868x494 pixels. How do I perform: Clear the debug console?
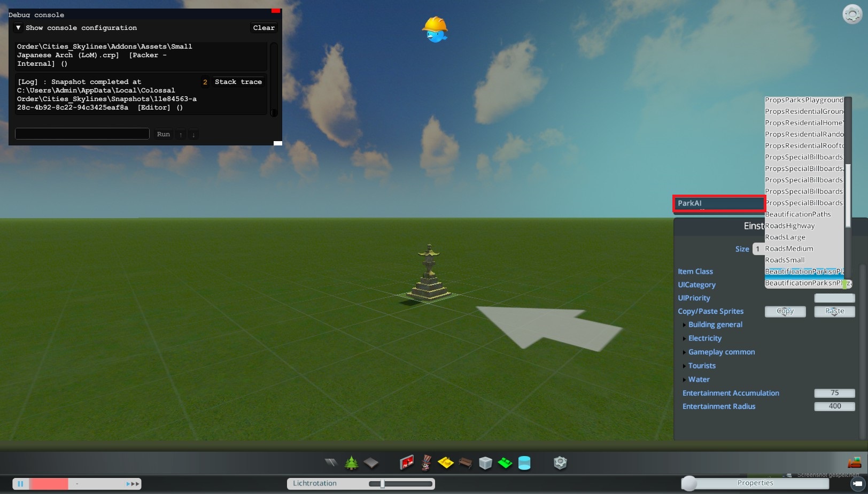(264, 28)
